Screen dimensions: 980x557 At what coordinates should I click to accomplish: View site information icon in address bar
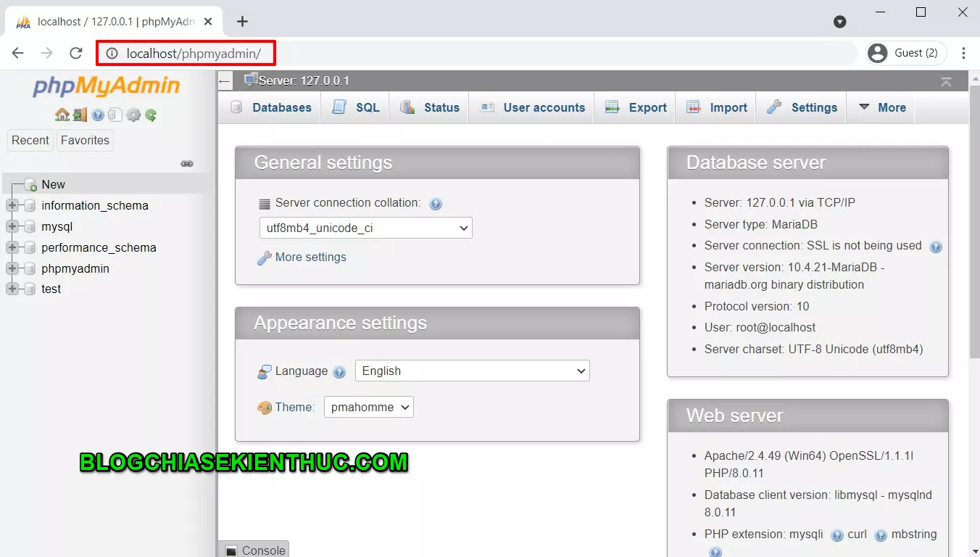pyautogui.click(x=112, y=53)
